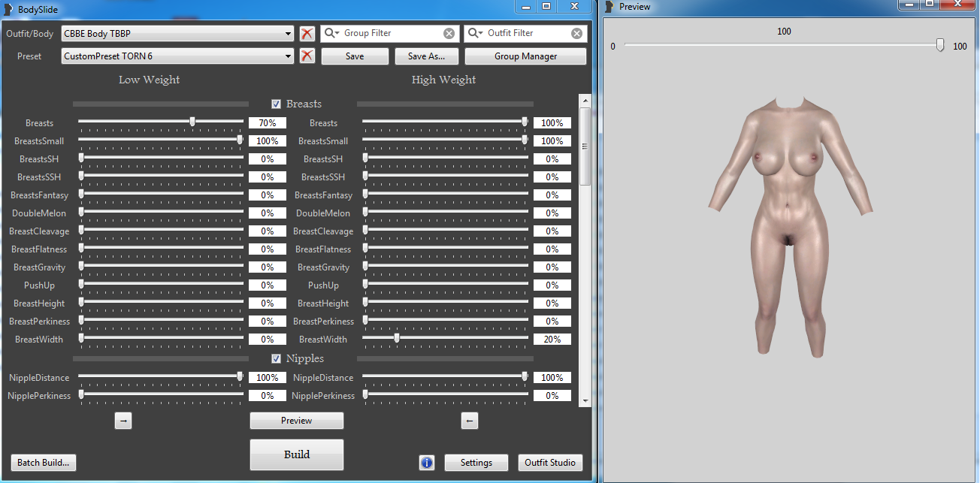
Task: Click the Group Filter magnifier search icon
Action: coord(331,34)
